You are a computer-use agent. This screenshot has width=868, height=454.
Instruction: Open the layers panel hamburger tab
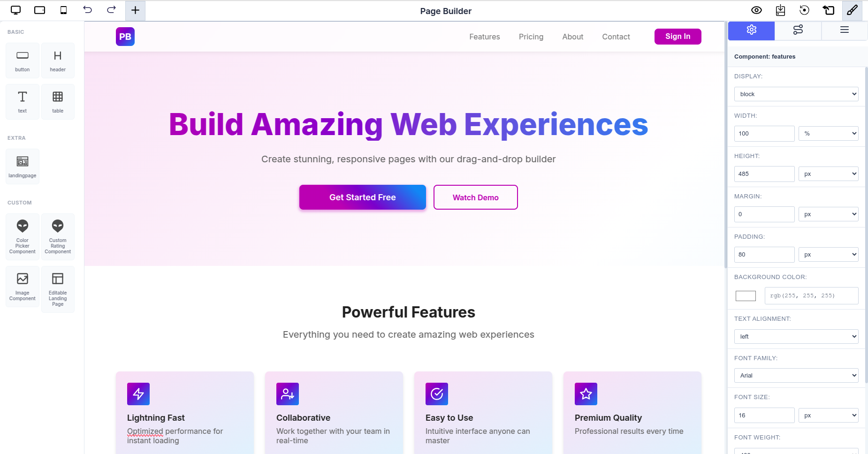pyautogui.click(x=844, y=30)
